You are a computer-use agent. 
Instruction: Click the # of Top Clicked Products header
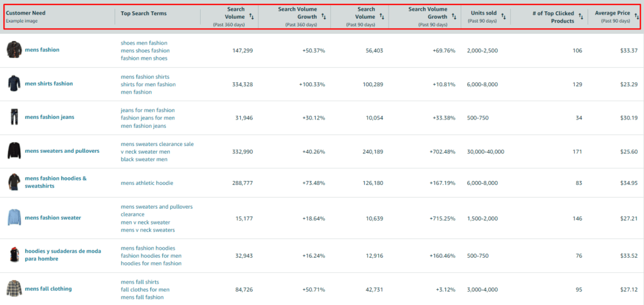553,17
